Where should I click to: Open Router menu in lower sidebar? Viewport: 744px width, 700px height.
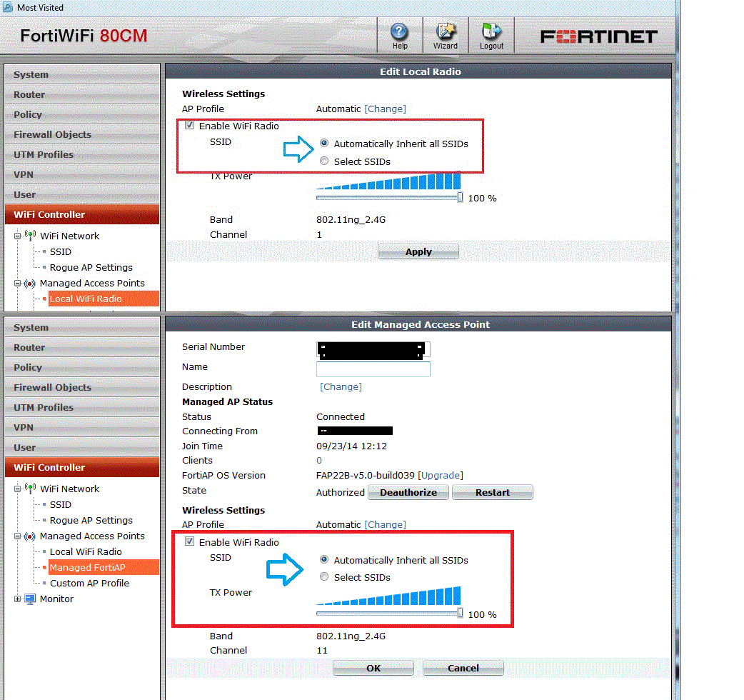point(82,347)
